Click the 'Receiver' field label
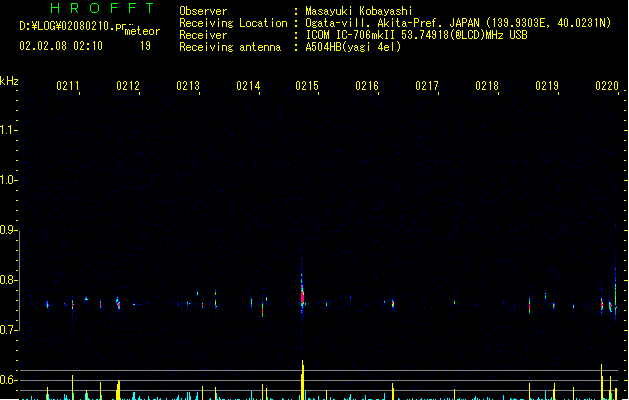The height and width of the screenshot is (400, 629). (x=203, y=35)
